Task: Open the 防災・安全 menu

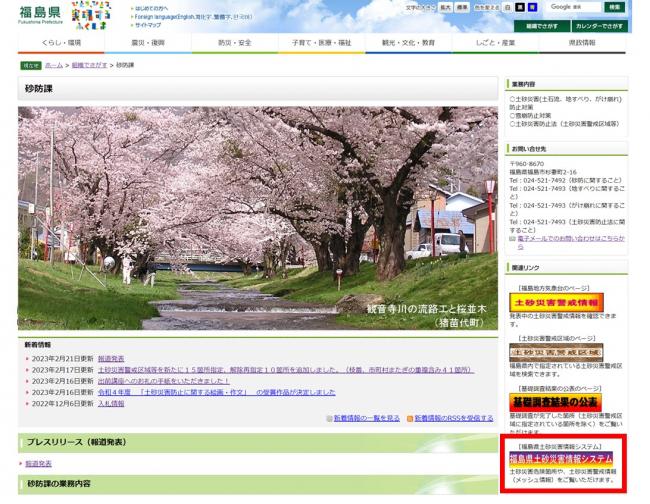Action: 235,43
